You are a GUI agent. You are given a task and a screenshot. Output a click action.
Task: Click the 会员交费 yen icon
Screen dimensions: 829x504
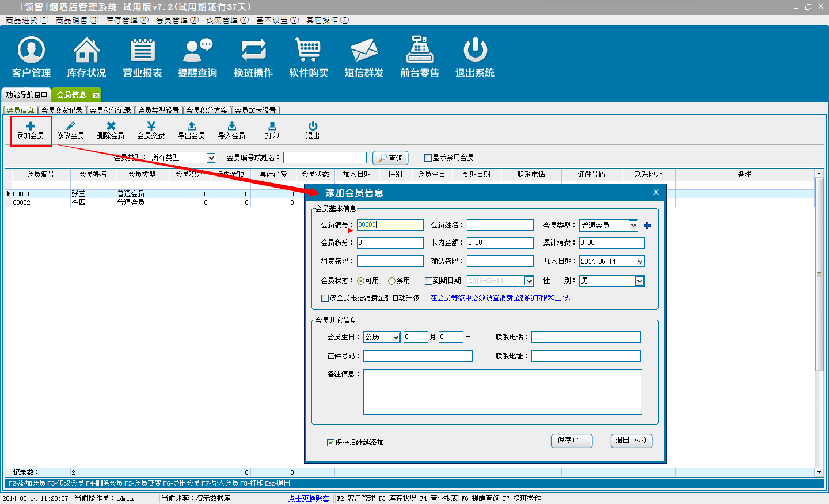pyautogui.click(x=151, y=127)
